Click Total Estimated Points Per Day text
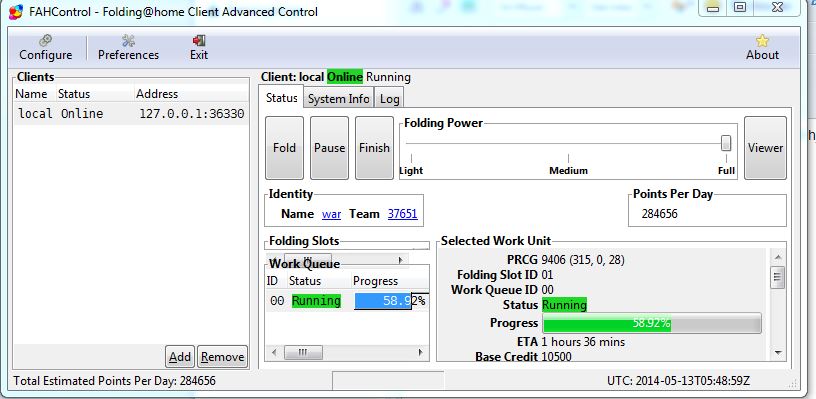Screen dimensions: 816x399 coord(114,381)
